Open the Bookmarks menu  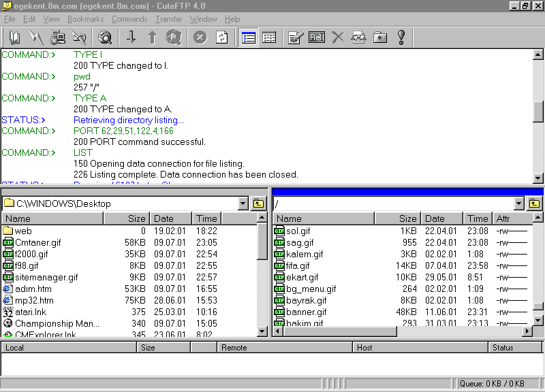click(x=86, y=19)
